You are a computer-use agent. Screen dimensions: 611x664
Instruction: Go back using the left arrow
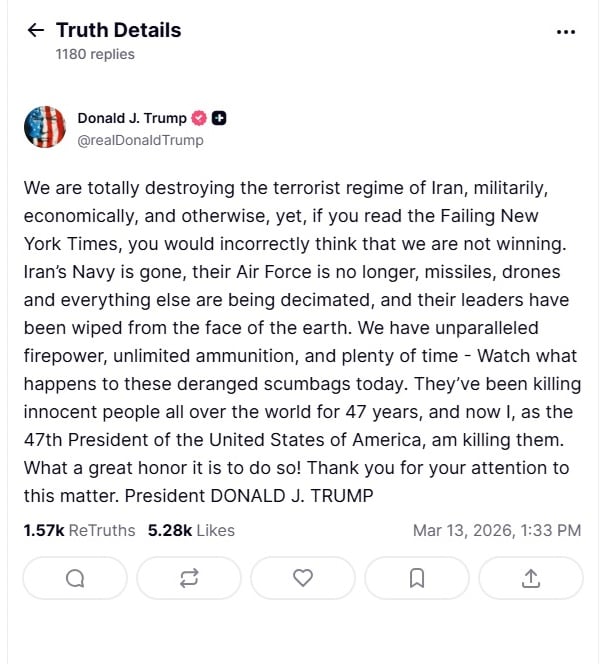[x=36, y=30]
